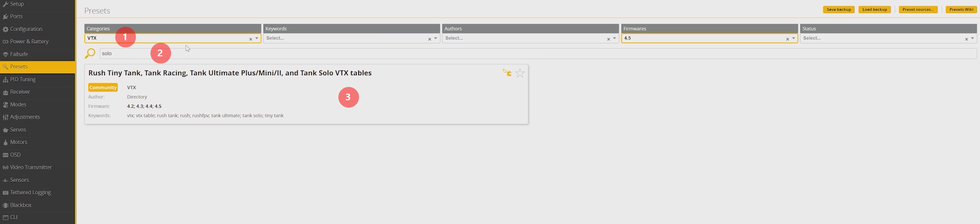Switch to the Blackbox tab
The image size is (980, 224).
tap(21, 205)
